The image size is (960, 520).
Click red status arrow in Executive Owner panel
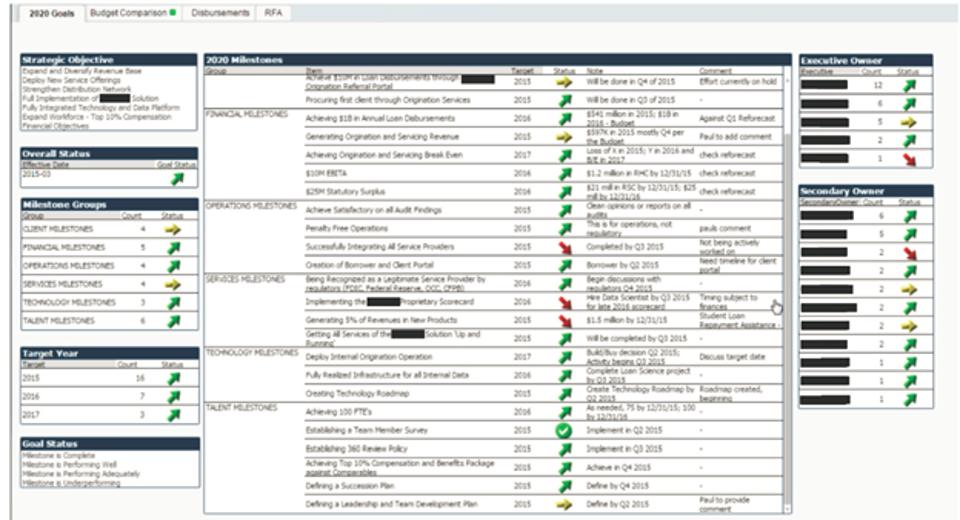pos(909,158)
